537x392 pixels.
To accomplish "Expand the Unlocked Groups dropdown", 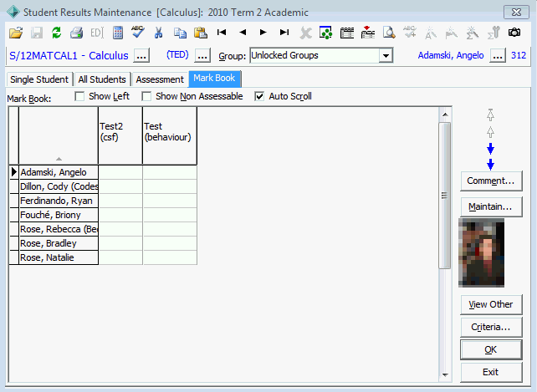I will [386, 55].
